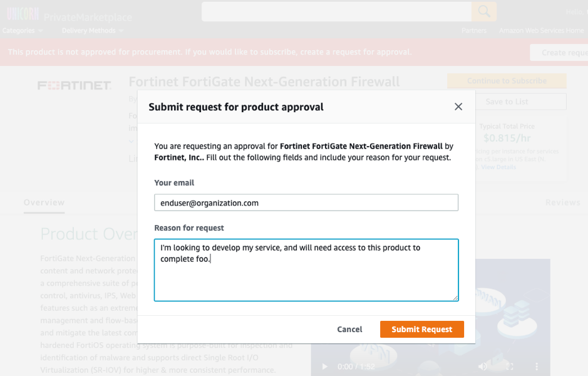
Task: Cancel the approval request
Action: pos(349,329)
